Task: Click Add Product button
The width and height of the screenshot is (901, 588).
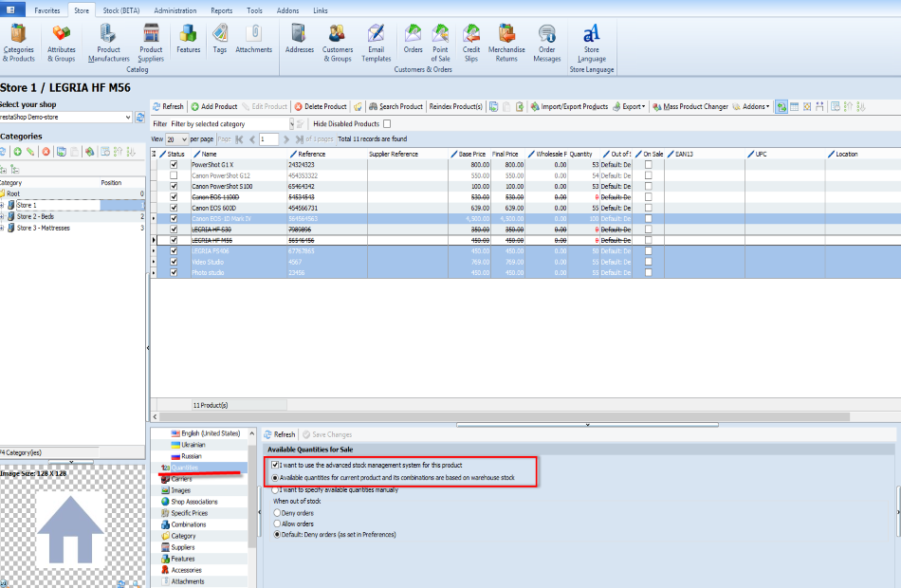Action: [214, 106]
